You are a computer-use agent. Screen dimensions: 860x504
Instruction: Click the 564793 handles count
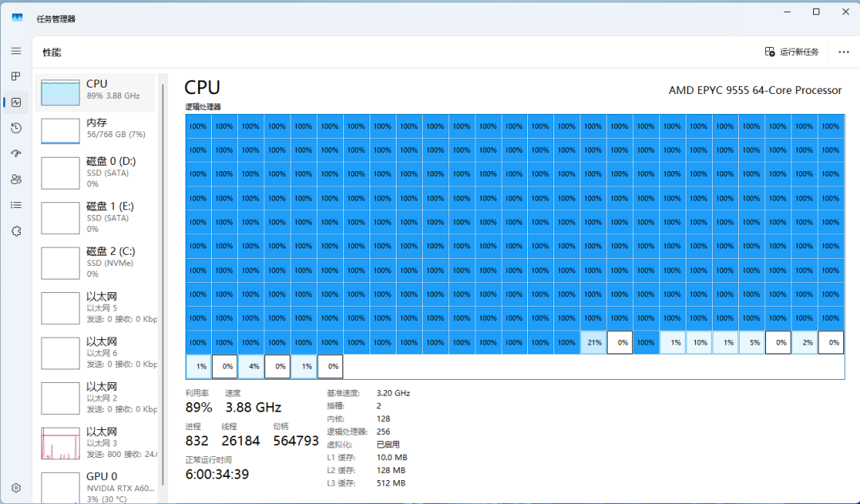[295, 441]
